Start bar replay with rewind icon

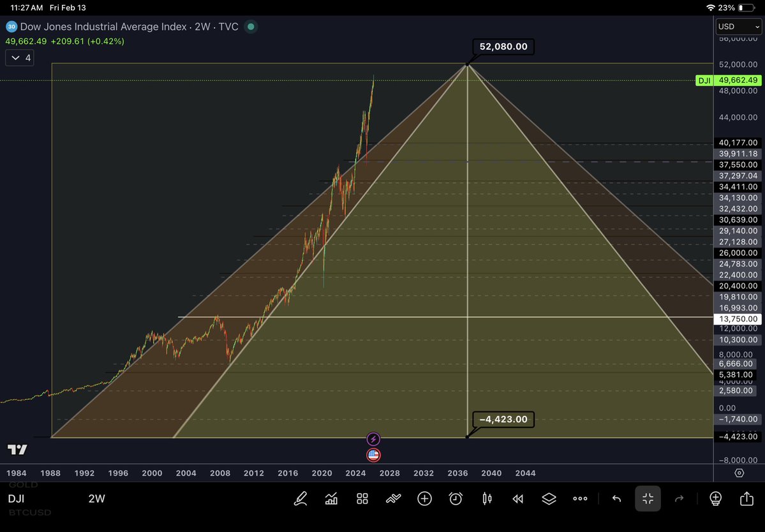coord(517,499)
